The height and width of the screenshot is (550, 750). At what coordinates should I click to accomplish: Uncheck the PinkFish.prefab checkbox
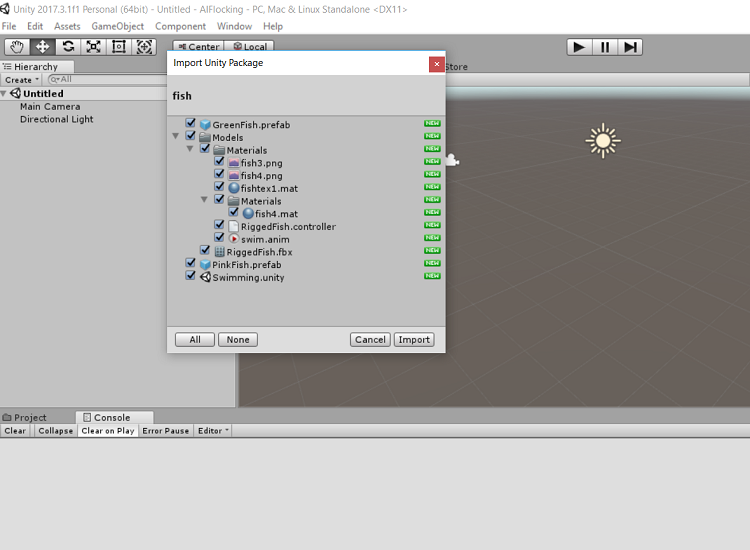(x=190, y=263)
